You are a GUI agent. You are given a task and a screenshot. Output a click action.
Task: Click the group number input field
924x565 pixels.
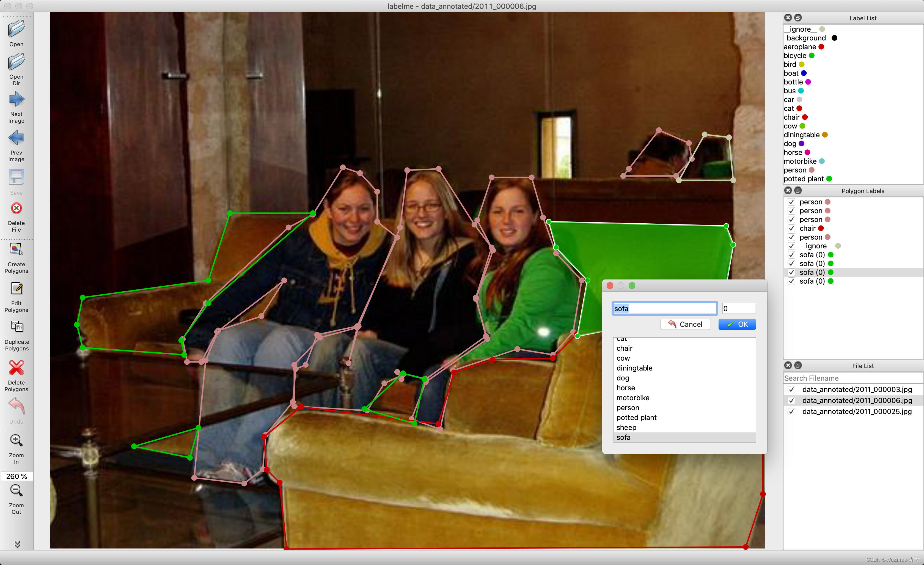tap(737, 308)
